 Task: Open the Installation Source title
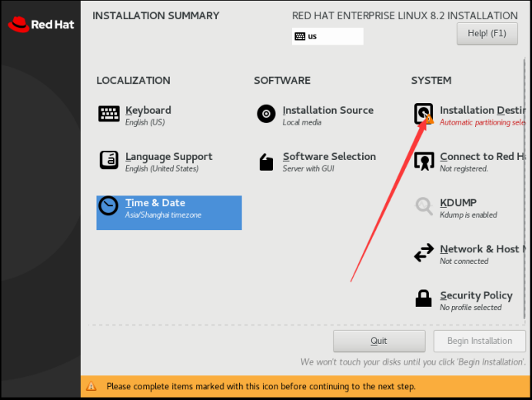[328, 110]
